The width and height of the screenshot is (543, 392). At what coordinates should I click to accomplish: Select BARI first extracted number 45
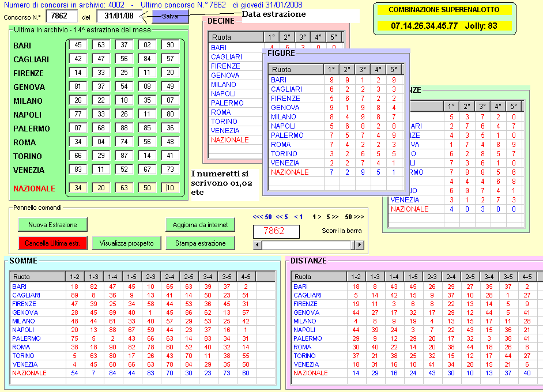click(78, 44)
